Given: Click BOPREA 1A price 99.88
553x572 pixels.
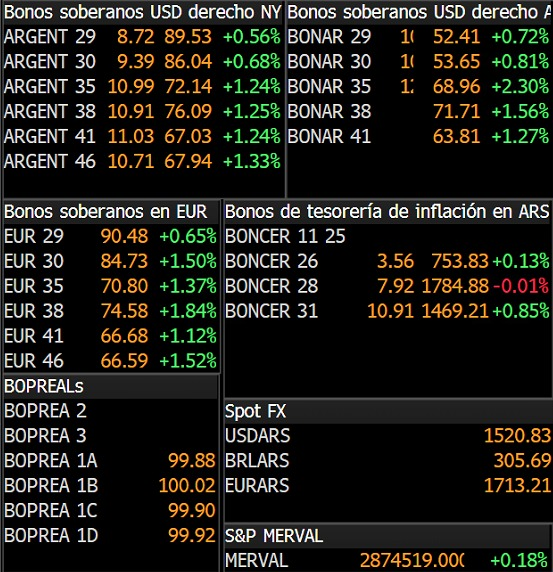Looking at the screenshot, I should pyautogui.click(x=192, y=460).
